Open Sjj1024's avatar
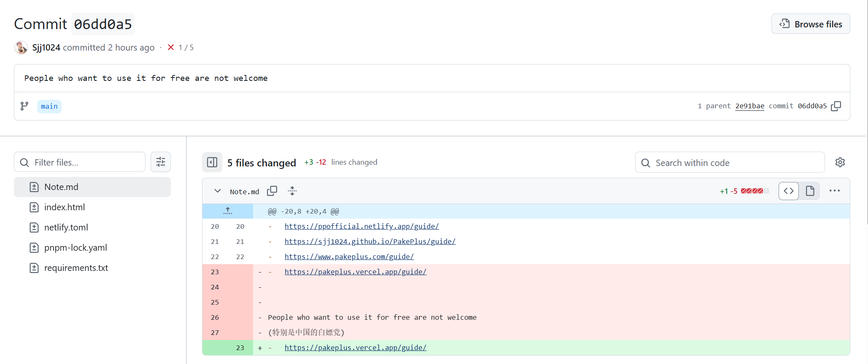This screenshot has height=364, width=868. [21, 48]
